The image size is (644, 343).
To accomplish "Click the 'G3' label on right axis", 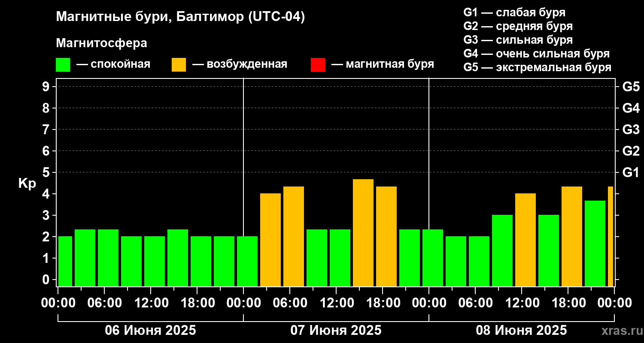I will (631, 129).
